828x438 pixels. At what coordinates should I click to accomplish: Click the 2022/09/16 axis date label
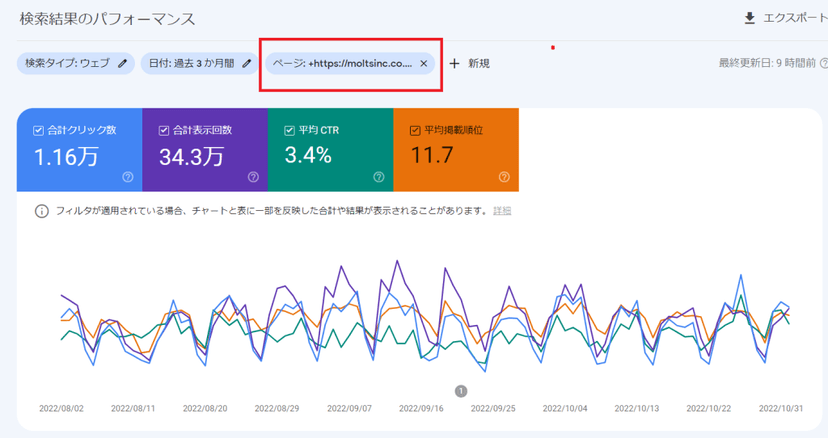pos(421,408)
